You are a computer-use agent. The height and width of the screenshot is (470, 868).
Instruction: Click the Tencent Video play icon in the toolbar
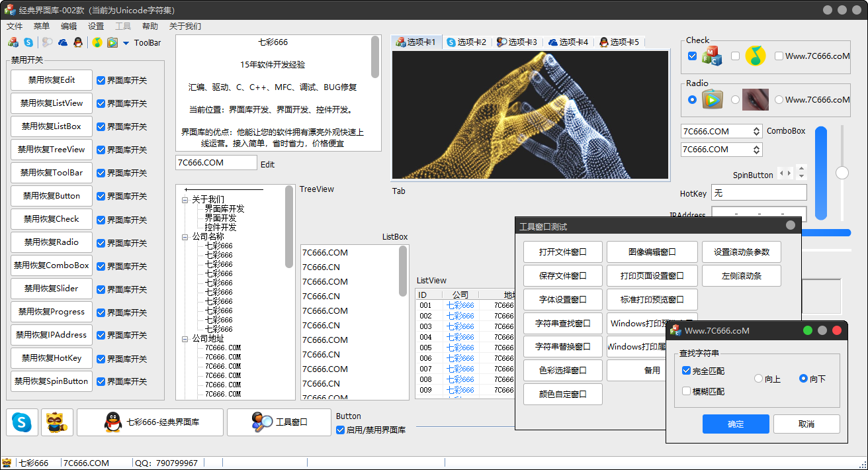(x=112, y=42)
